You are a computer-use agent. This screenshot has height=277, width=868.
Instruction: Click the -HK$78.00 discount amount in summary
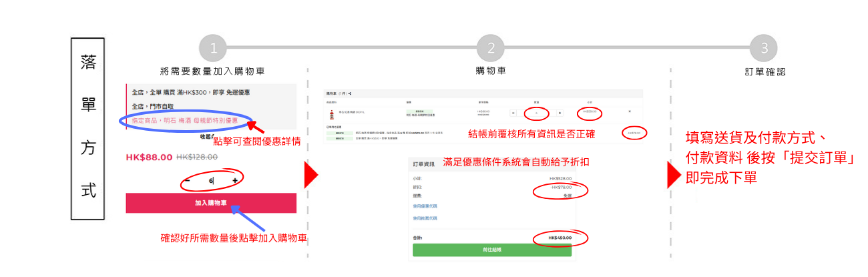pyautogui.click(x=561, y=188)
